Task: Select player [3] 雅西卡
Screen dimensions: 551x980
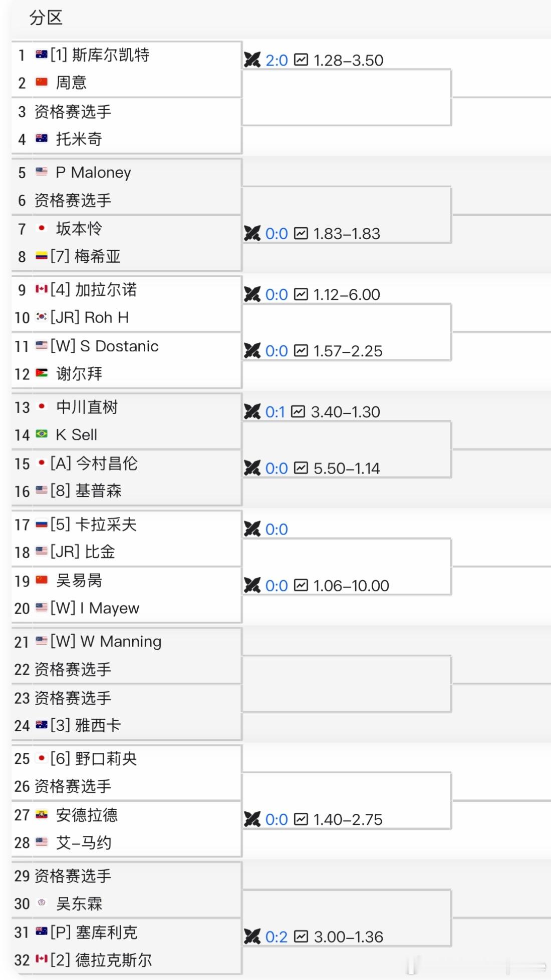Action: pos(86,725)
